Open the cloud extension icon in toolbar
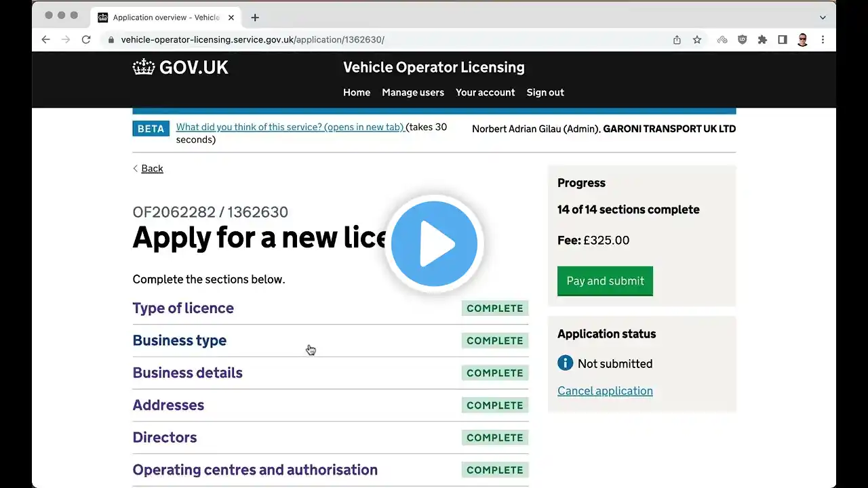Screen dimensions: 868x488 (x=722, y=40)
